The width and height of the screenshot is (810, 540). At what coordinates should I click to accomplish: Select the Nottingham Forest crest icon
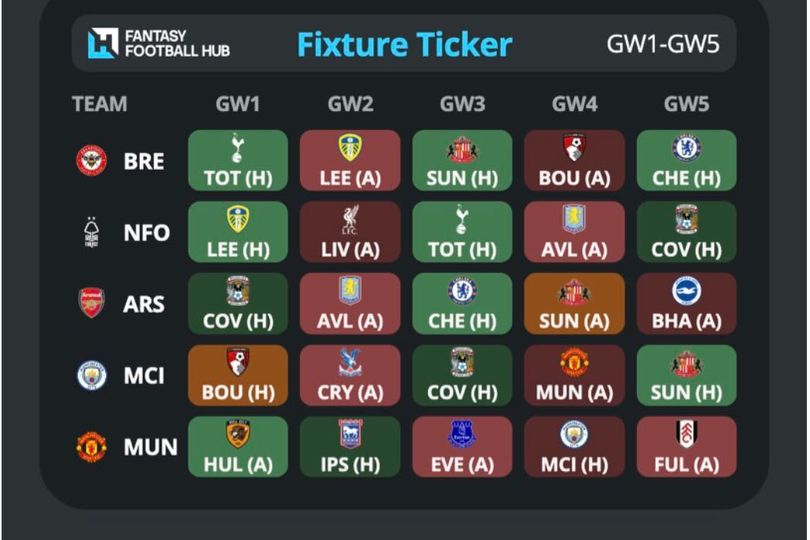pyautogui.click(x=91, y=232)
